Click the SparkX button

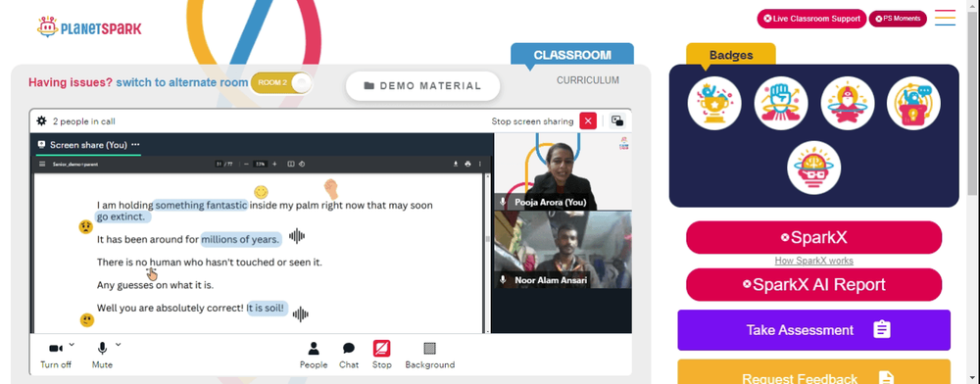(x=813, y=237)
